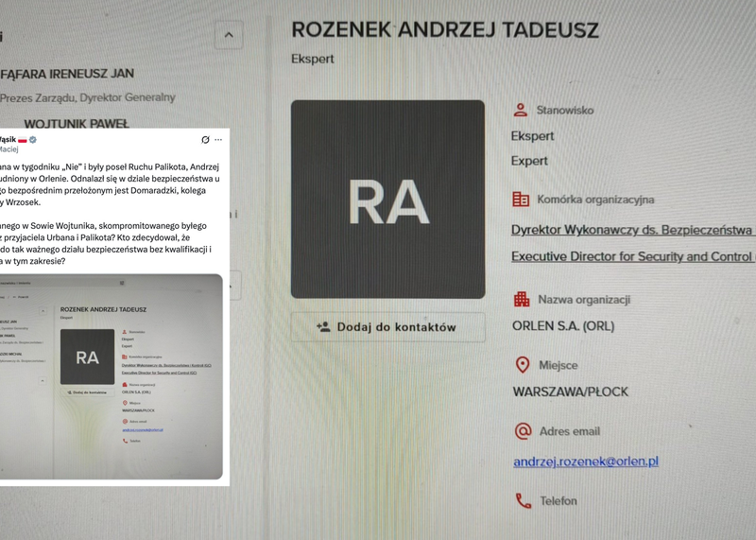This screenshot has height=540, width=756.
Task: Click the Adres email at-sign icon
Action: (523, 430)
